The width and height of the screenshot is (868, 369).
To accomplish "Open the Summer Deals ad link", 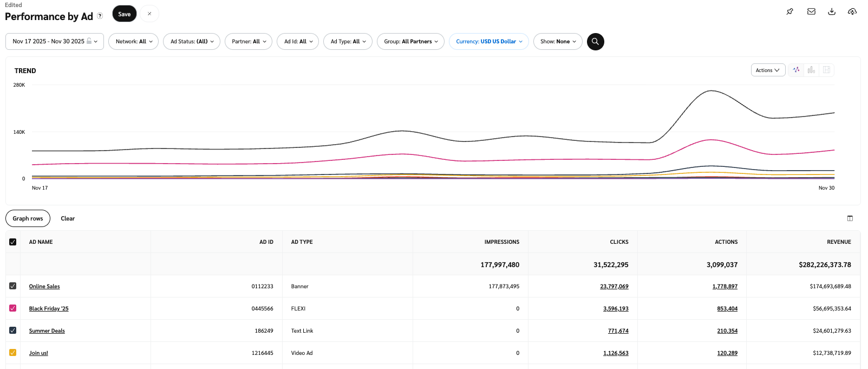I will coord(47,331).
